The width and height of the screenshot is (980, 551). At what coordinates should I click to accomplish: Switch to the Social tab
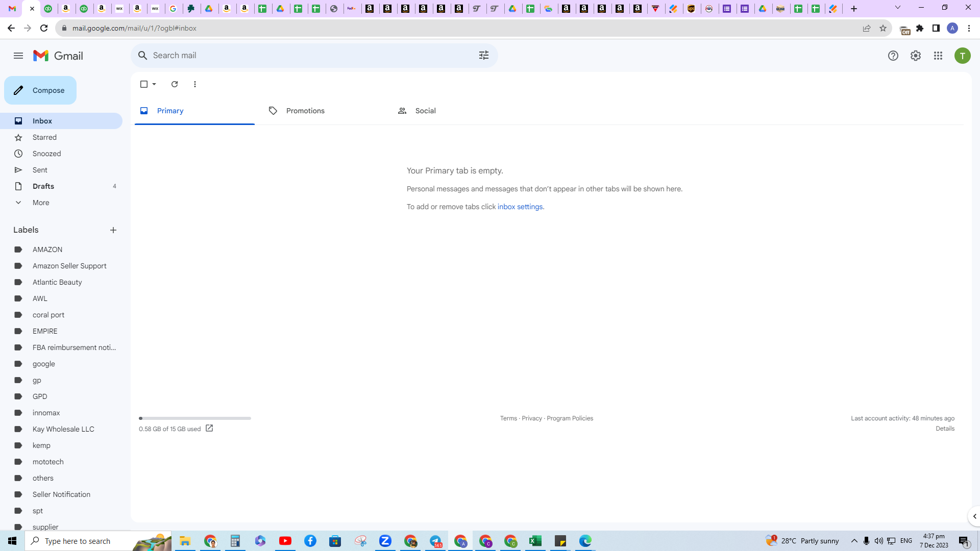tap(452, 111)
